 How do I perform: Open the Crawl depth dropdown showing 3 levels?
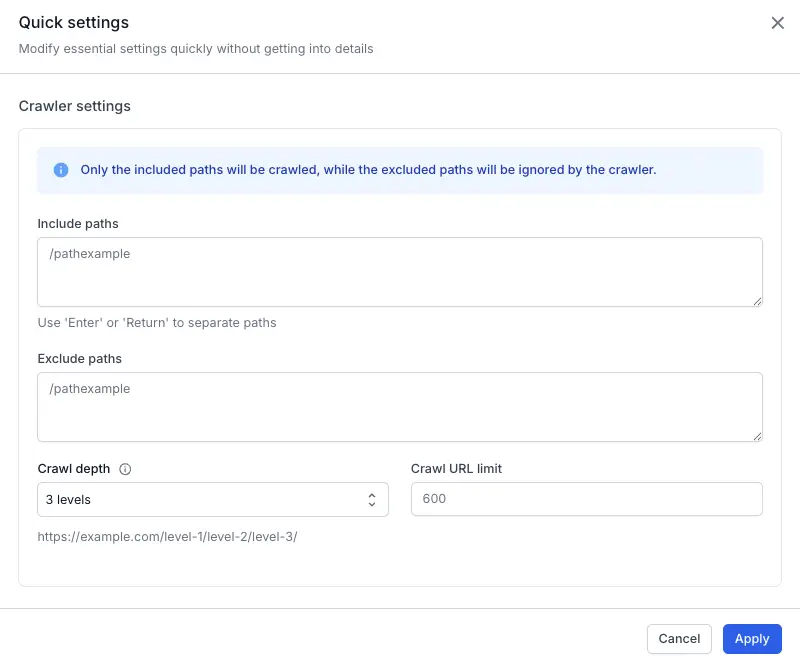tap(213, 499)
